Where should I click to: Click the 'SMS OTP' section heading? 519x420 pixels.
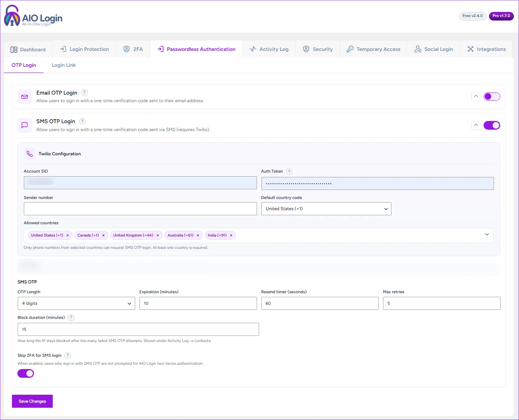click(x=27, y=282)
